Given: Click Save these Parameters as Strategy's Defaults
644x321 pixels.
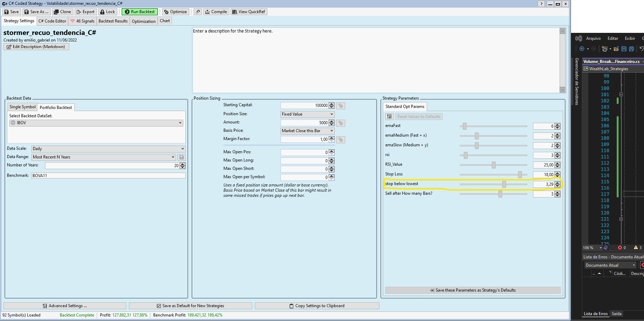Looking at the screenshot, I should (x=472, y=290).
